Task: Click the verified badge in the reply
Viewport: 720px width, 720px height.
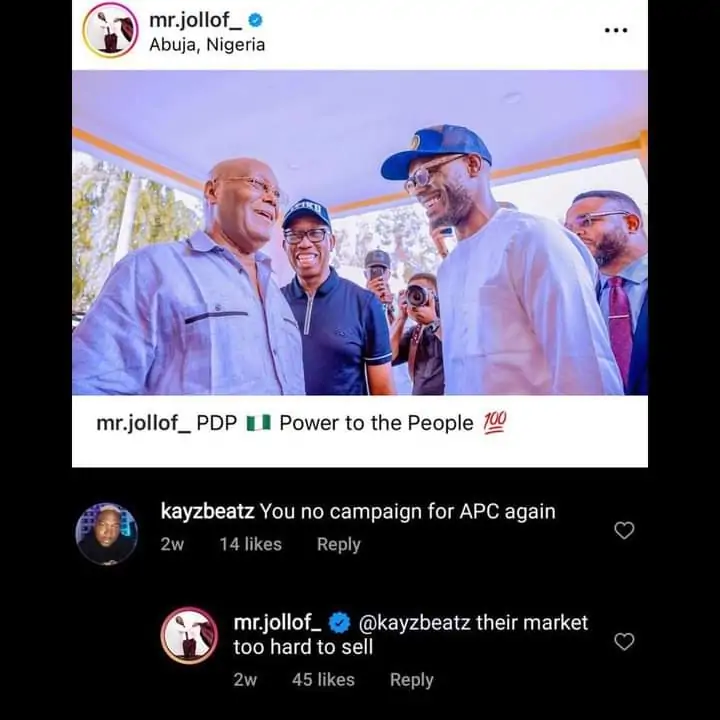Action: click(339, 623)
